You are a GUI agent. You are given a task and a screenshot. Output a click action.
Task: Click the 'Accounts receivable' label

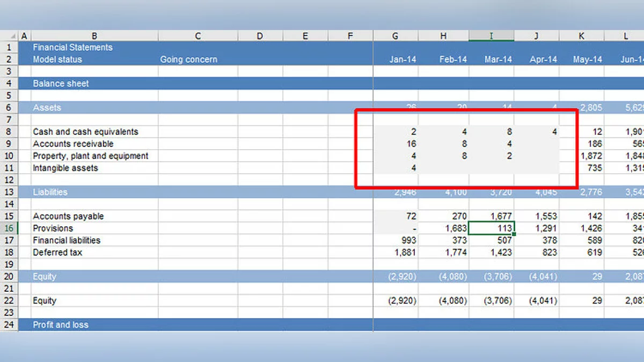pyautogui.click(x=73, y=144)
